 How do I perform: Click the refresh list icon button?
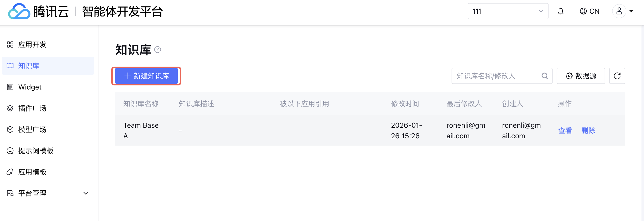(617, 76)
